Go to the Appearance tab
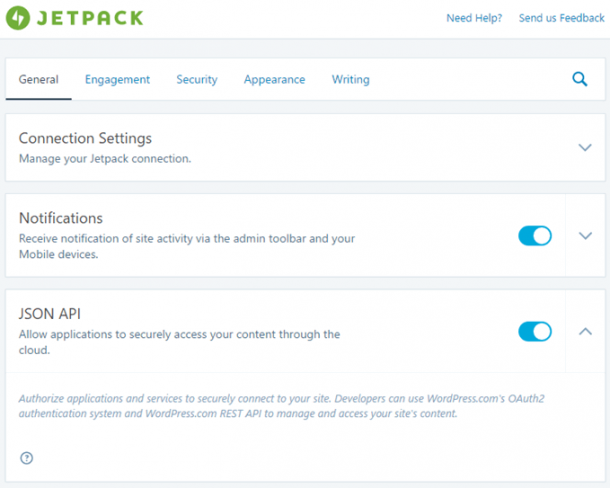The height and width of the screenshot is (488, 610). point(275,79)
